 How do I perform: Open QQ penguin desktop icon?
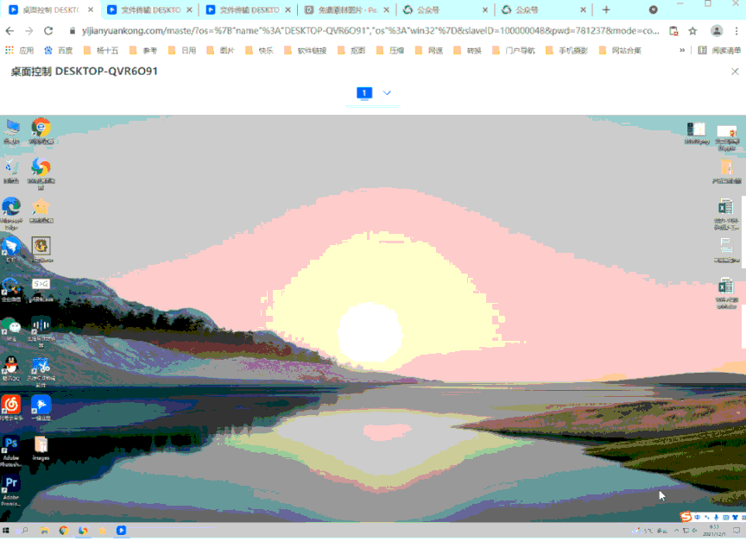(11, 364)
